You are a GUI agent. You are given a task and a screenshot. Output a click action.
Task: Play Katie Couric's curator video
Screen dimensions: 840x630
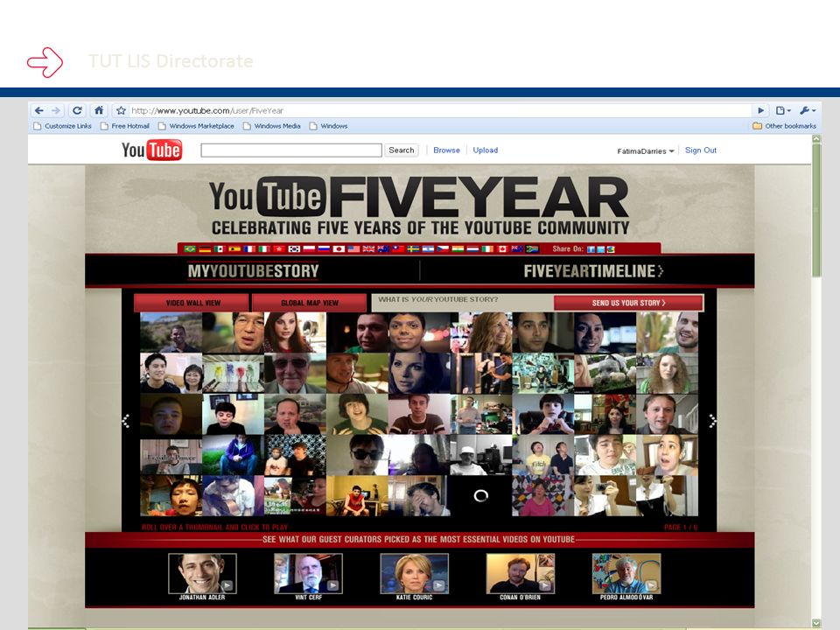(x=414, y=573)
